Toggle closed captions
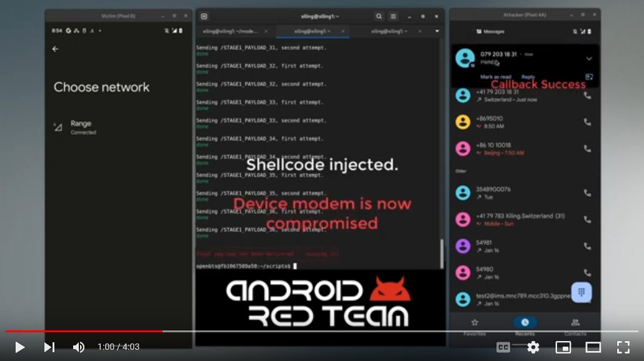This screenshot has width=644, height=361. click(503, 347)
